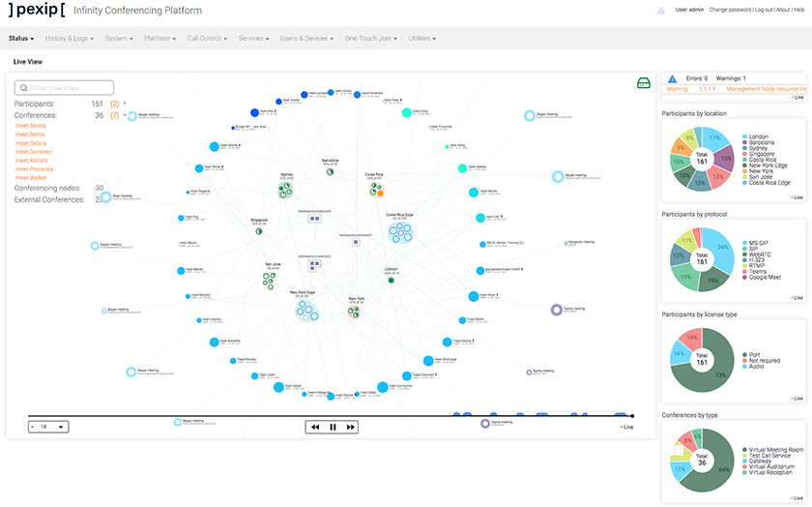The height and width of the screenshot is (507, 812).
Task: Click the alarm triangle icon beside User admin
Action: tap(661, 10)
